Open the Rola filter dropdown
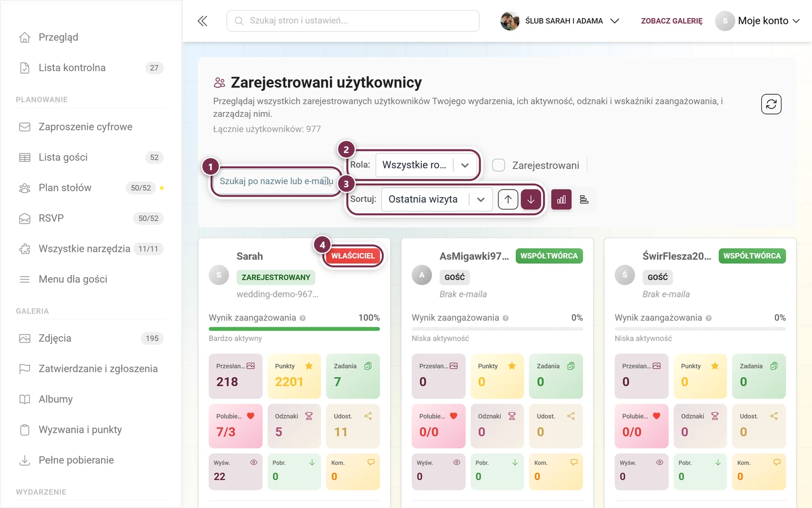Screen dimensions: 812x508 (x=426, y=165)
